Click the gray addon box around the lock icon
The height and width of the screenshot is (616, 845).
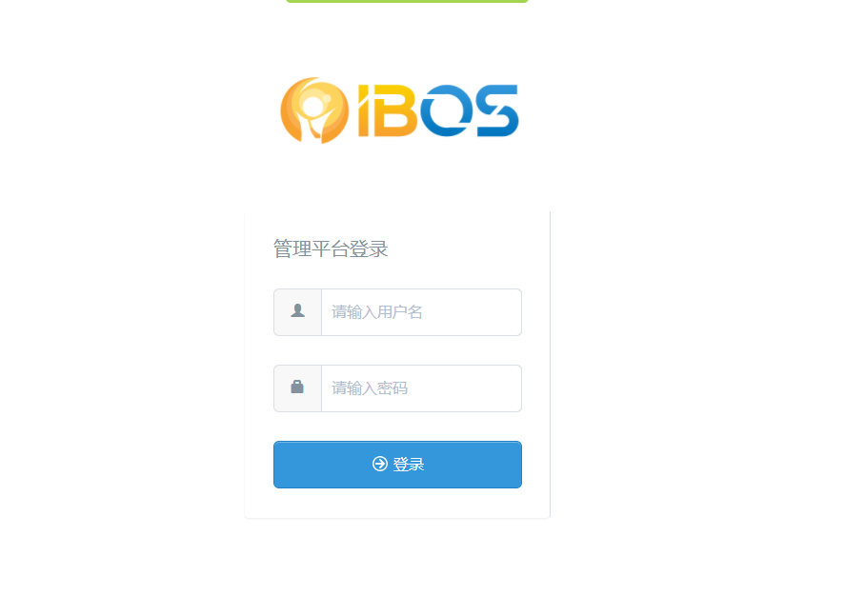click(297, 388)
